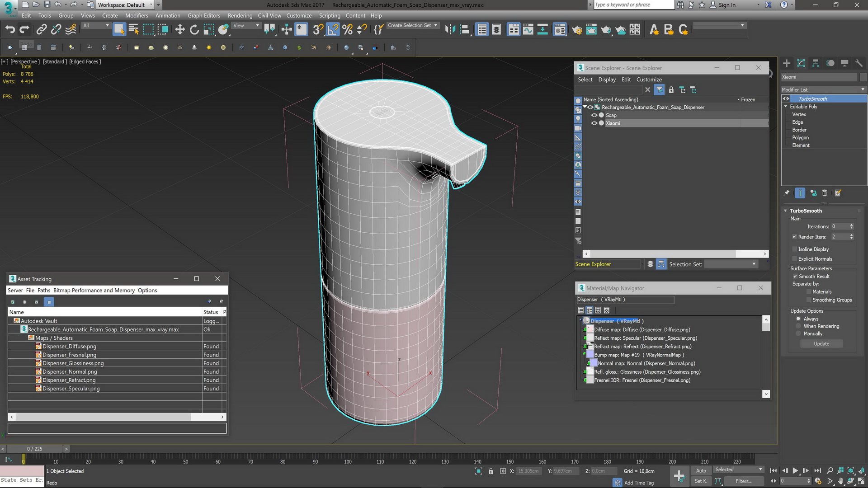Open the Modifier List dropdown
The height and width of the screenshot is (488, 868).
(x=823, y=89)
